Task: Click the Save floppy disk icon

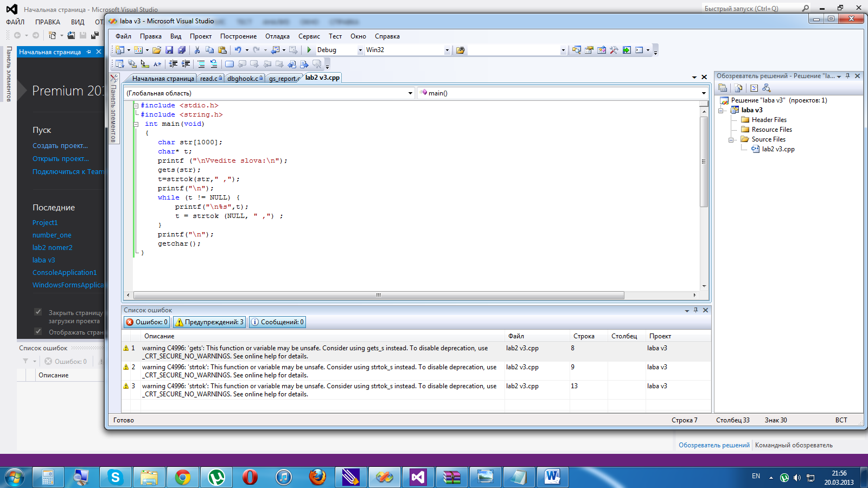Action: [x=169, y=50]
